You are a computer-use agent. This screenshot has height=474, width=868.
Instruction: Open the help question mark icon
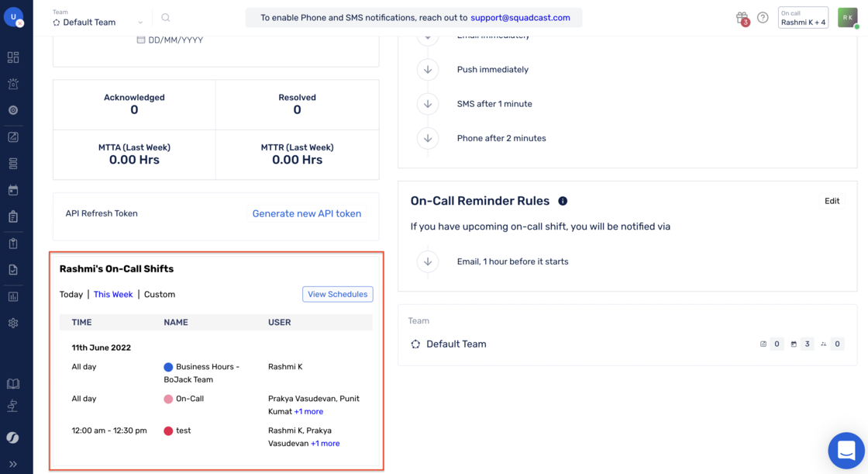pyautogui.click(x=763, y=18)
